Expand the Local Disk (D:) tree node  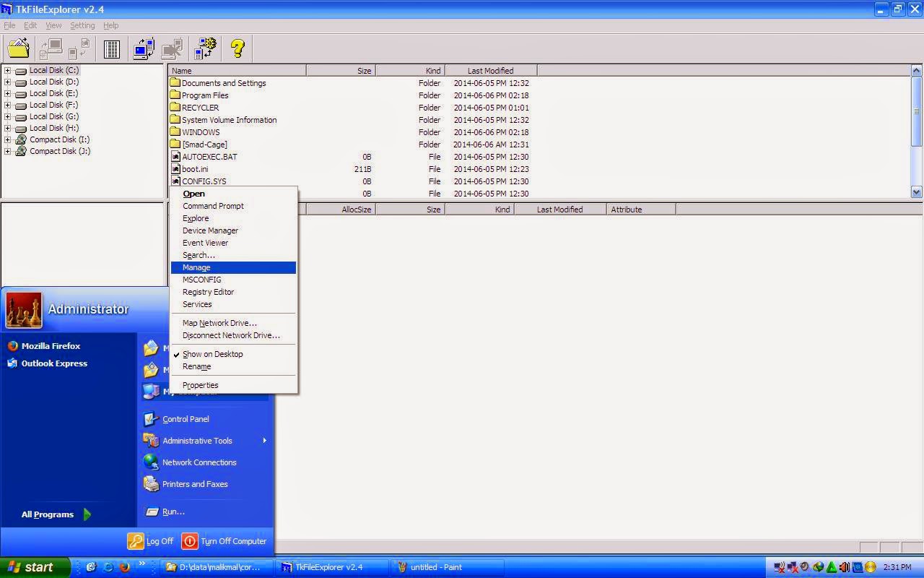coord(7,82)
